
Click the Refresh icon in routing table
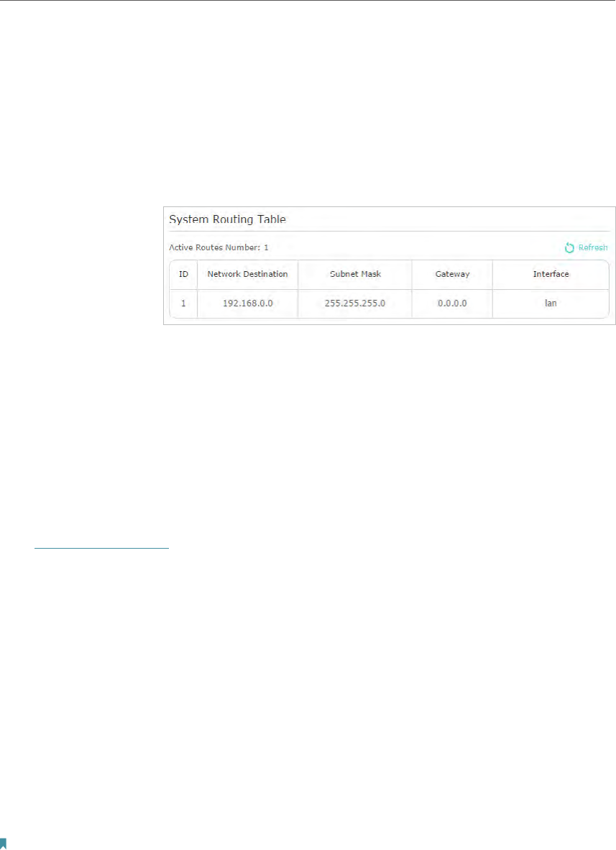tap(569, 247)
